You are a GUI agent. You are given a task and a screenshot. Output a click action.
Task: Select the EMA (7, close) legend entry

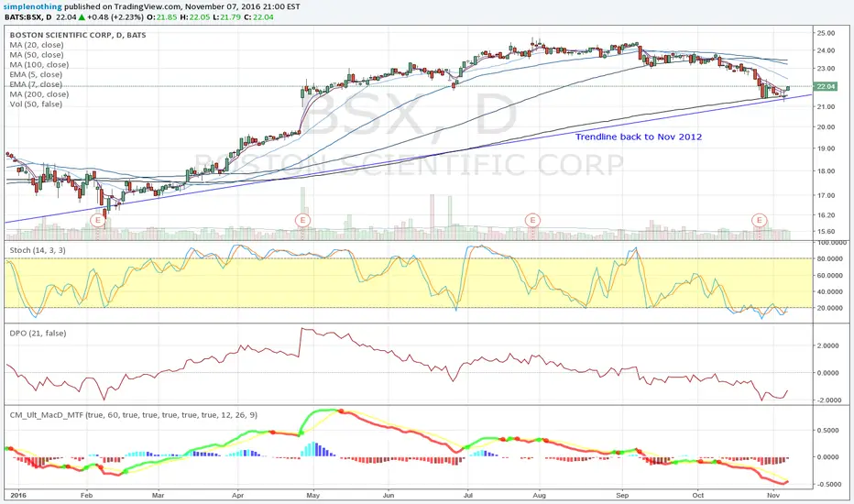(x=36, y=84)
